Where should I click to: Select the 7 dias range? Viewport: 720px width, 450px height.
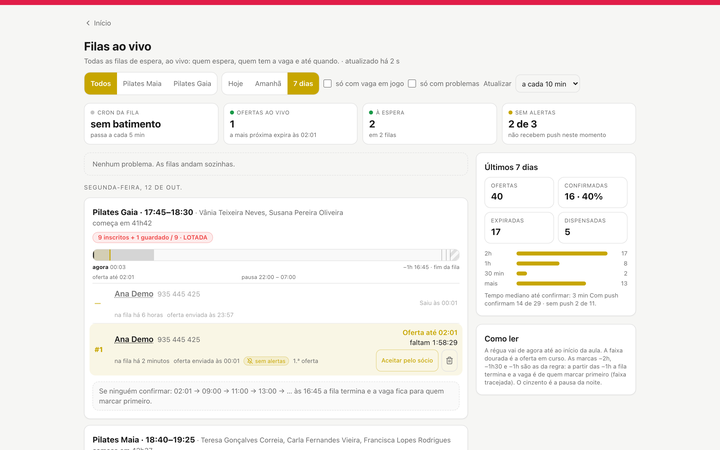(x=303, y=84)
